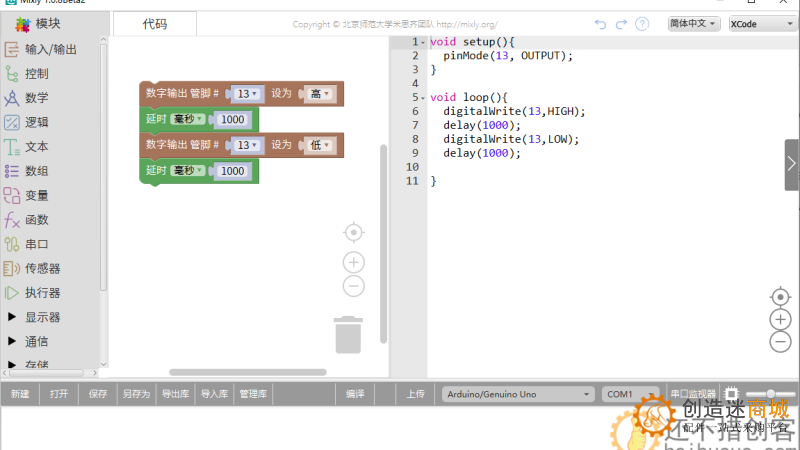The image size is (800, 450).
Task: Switch to the 代码 tab
Action: click(155, 24)
